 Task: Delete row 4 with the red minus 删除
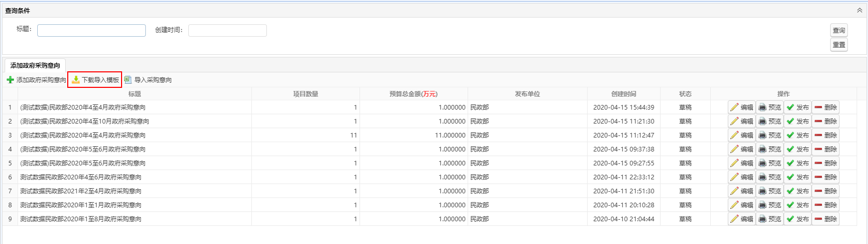coord(825,149)
